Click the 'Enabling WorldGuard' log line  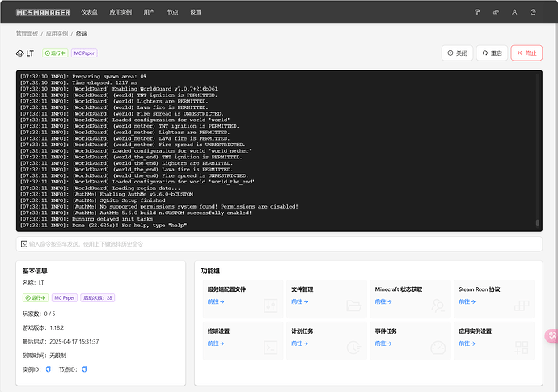click(x=119, y=89)
